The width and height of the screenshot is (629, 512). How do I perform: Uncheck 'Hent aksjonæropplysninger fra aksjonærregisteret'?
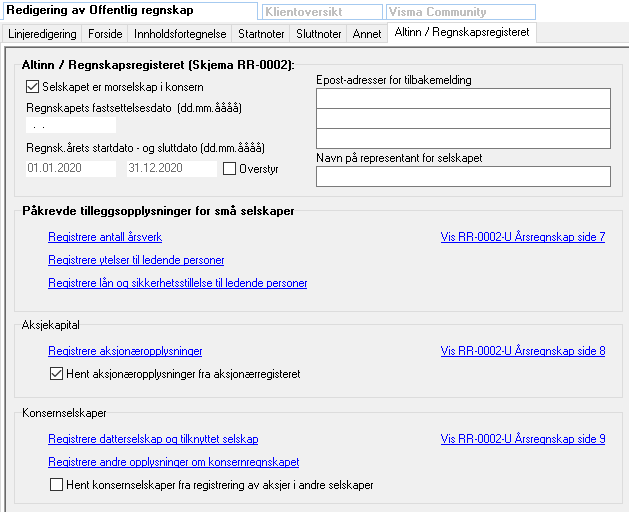tap(57, 374)
